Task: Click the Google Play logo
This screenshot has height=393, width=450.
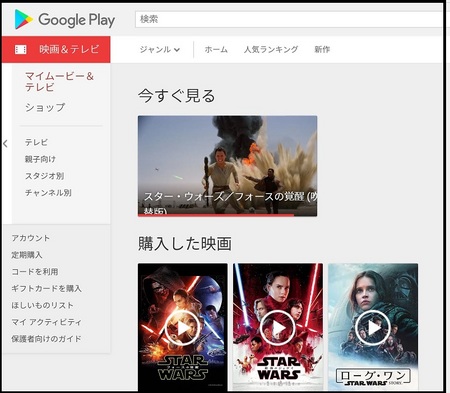Action: pyautogui.click(x=65, y=20)
